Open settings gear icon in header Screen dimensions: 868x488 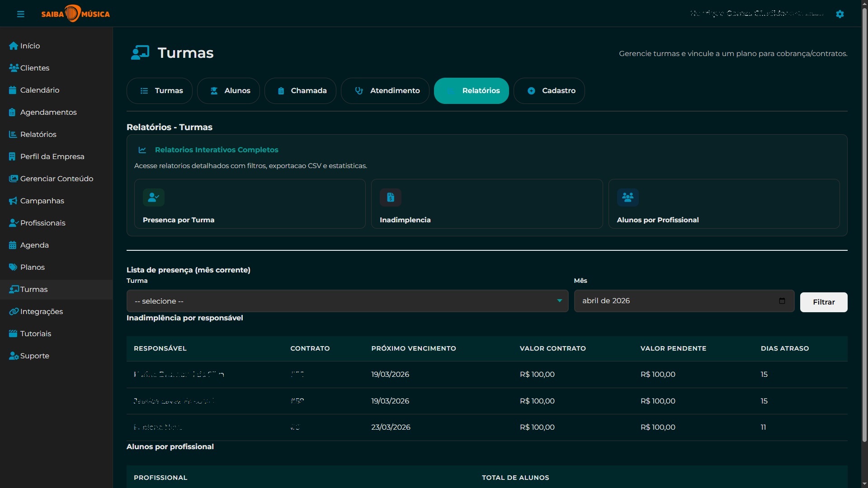[840, 14]
